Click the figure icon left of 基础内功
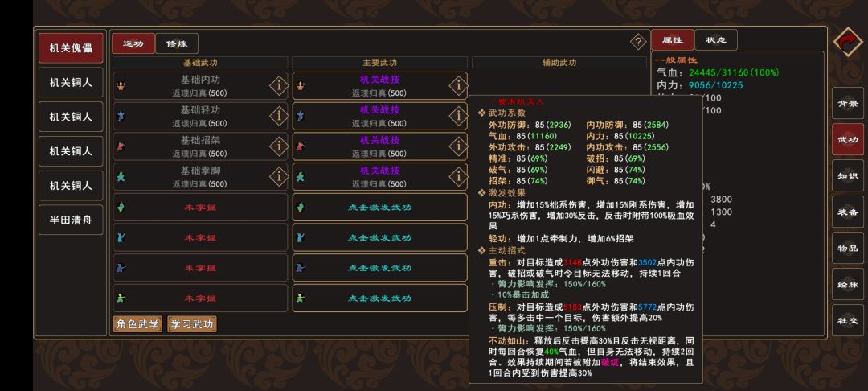Viewport: 868px width, 391px height. [122, 85]
